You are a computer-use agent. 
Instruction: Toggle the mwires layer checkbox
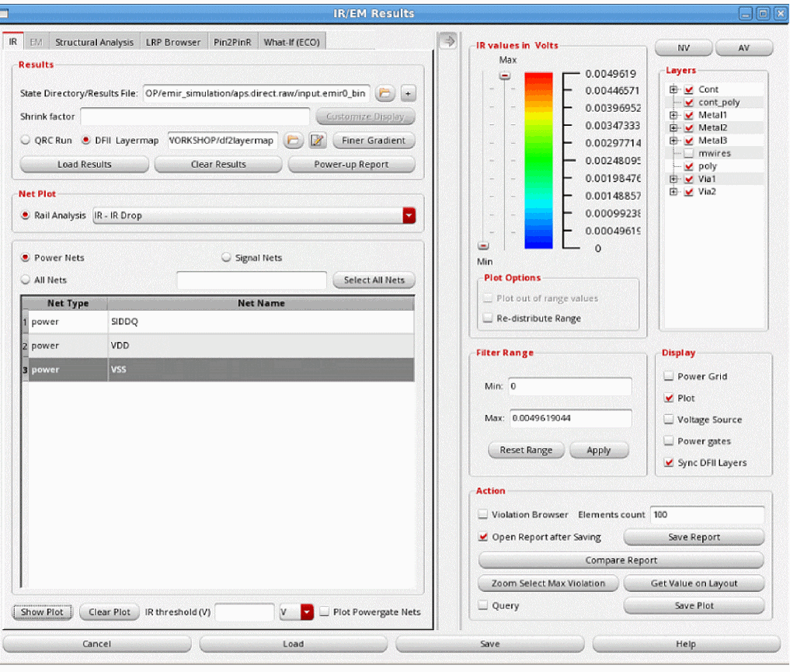click(688, 154)
